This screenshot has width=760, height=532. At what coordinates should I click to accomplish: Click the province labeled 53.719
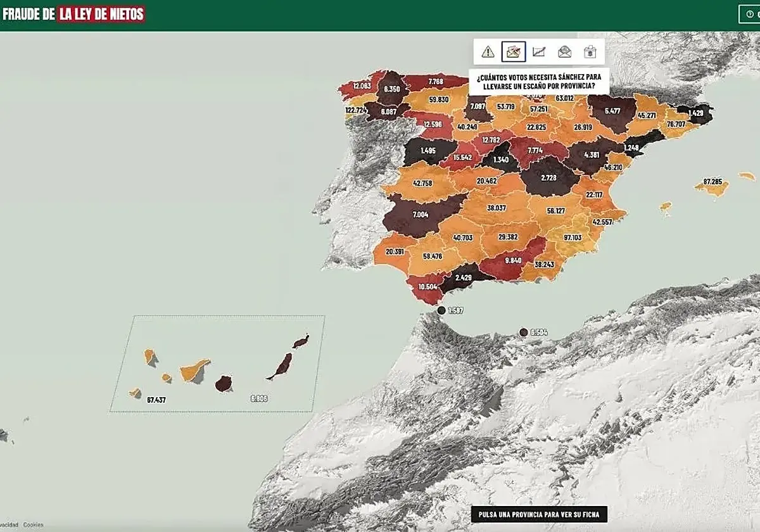pyautogui.click(x=506, y=106)
